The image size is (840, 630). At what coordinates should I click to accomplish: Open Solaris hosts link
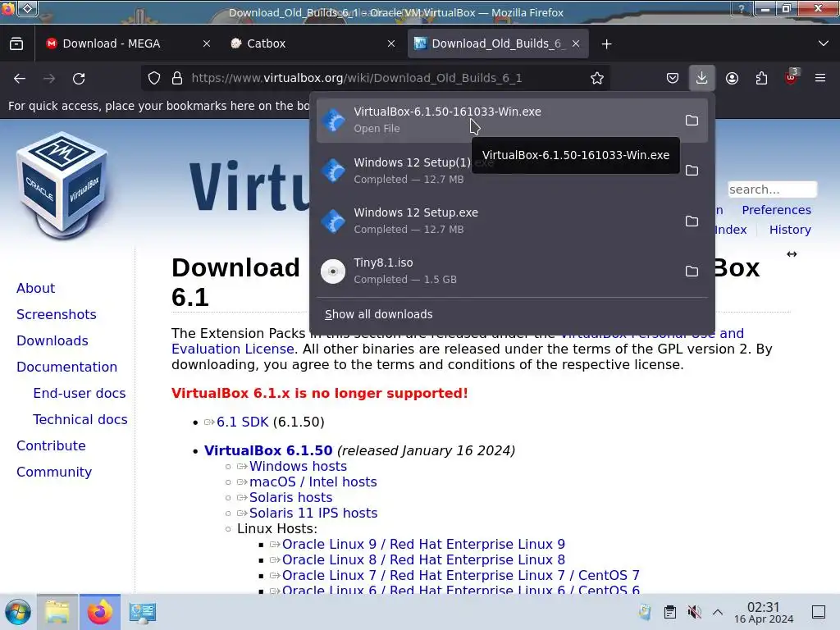coord(290,498)
